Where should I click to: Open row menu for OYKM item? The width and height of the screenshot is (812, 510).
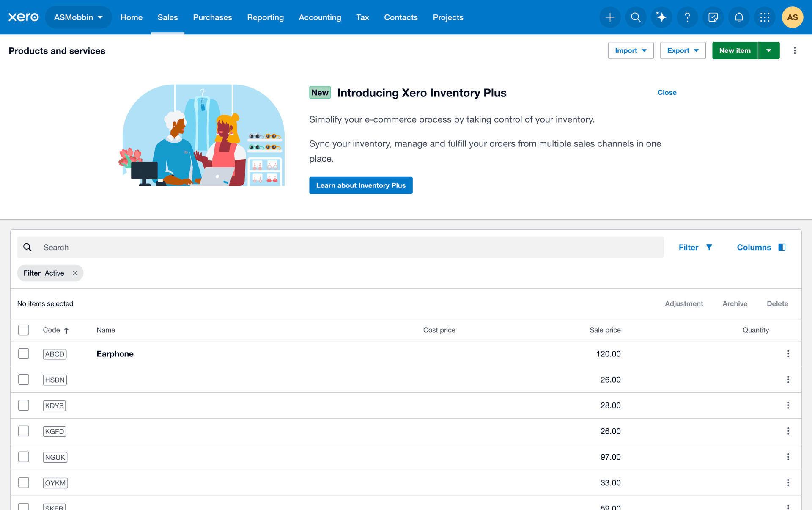(x=788, y=483)
